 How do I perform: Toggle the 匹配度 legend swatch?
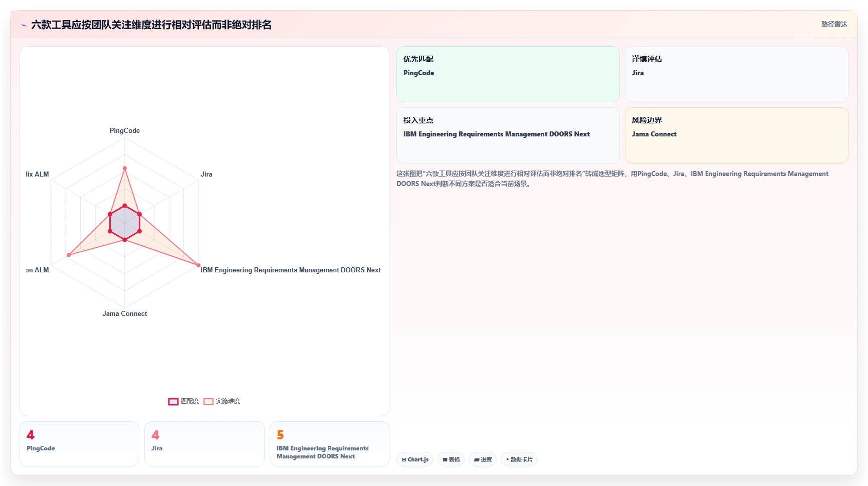pos(173,401)
